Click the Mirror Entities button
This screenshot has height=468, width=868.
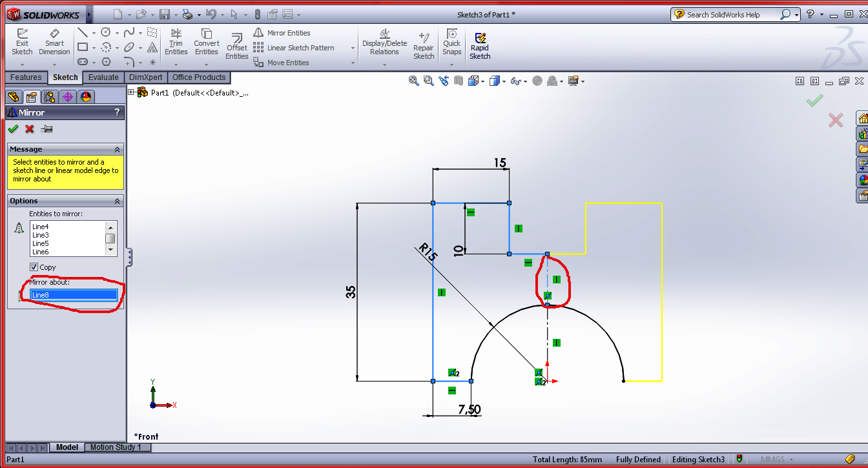[282, 33]
